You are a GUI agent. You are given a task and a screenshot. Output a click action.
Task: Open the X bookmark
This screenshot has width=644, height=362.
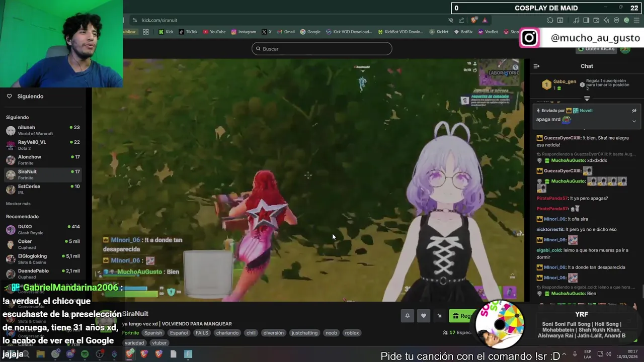pyautogui.click(x=267, y=32)
